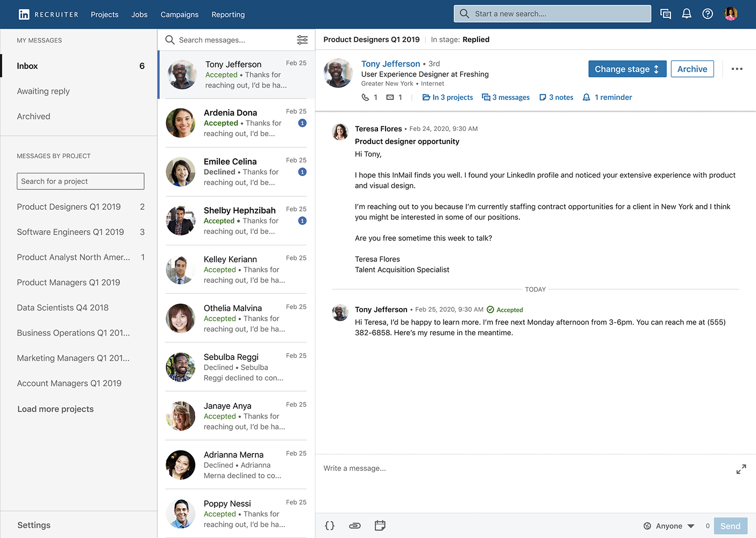Open Emilee Celina's declined message
Viewport: 756px width, 538px height.
pyautogui.click(x=237, y=172)
